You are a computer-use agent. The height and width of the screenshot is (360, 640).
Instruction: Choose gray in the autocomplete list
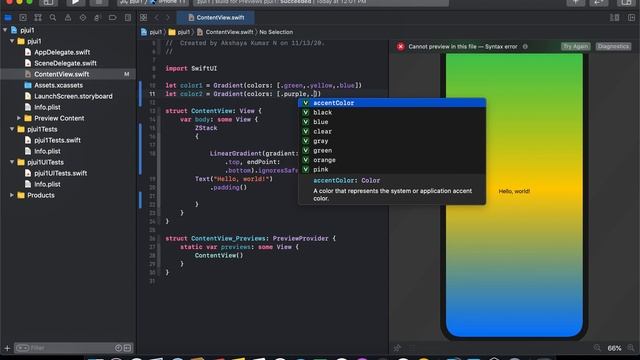pos(392,141)
